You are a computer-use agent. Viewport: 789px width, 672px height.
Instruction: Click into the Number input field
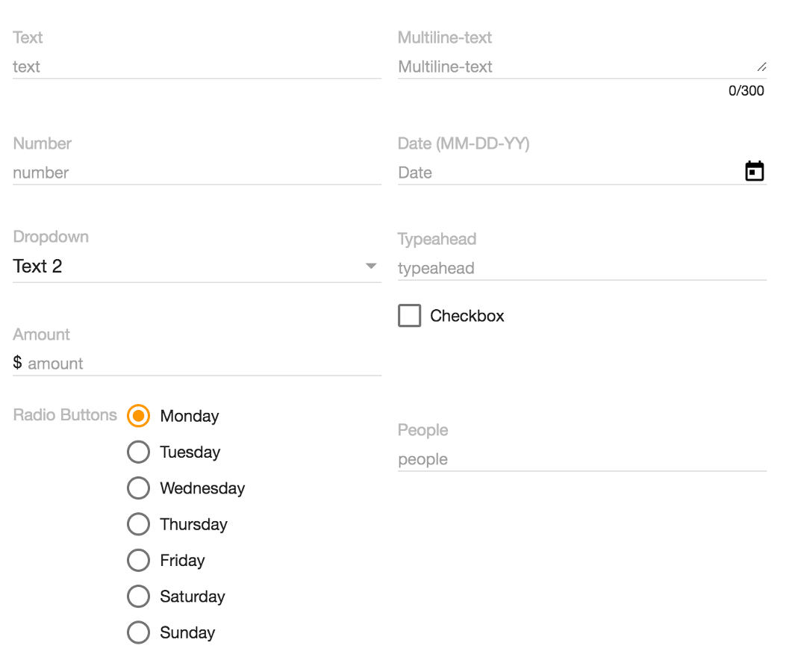(197, 172)
